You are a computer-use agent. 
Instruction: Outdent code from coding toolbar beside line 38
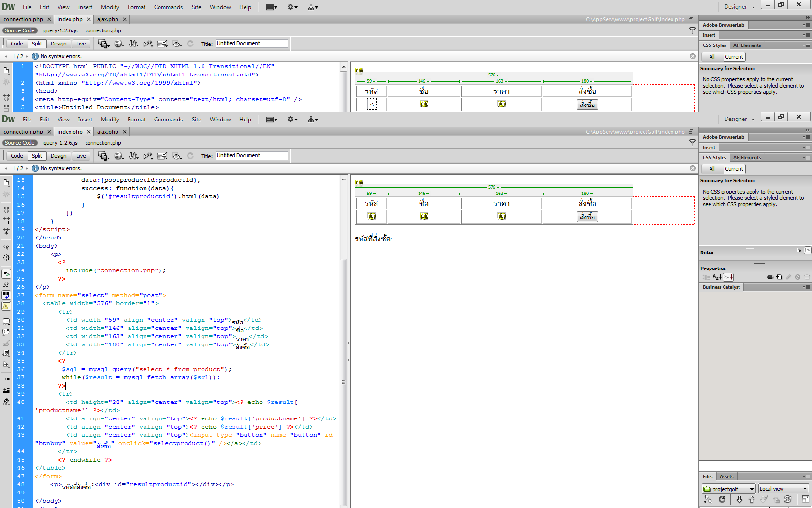[6, 390]
